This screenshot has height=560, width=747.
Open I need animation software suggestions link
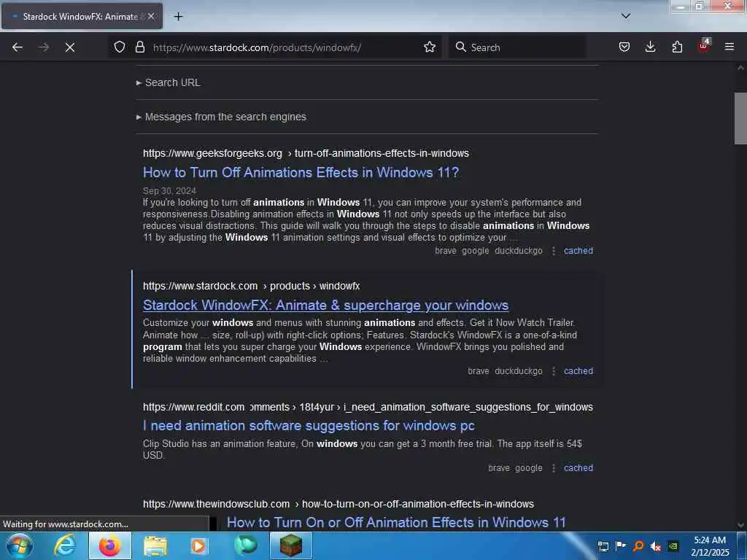click(309, 425)
